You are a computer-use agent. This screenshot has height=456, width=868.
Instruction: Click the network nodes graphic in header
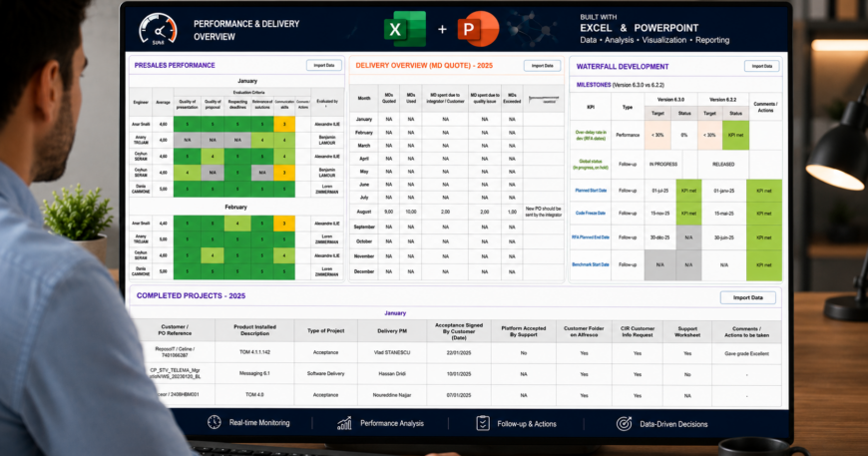point(532,28)
